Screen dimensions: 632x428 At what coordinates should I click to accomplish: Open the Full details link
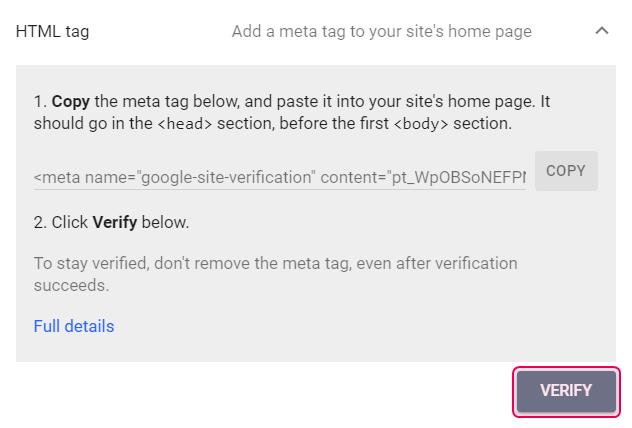[74, 326]
